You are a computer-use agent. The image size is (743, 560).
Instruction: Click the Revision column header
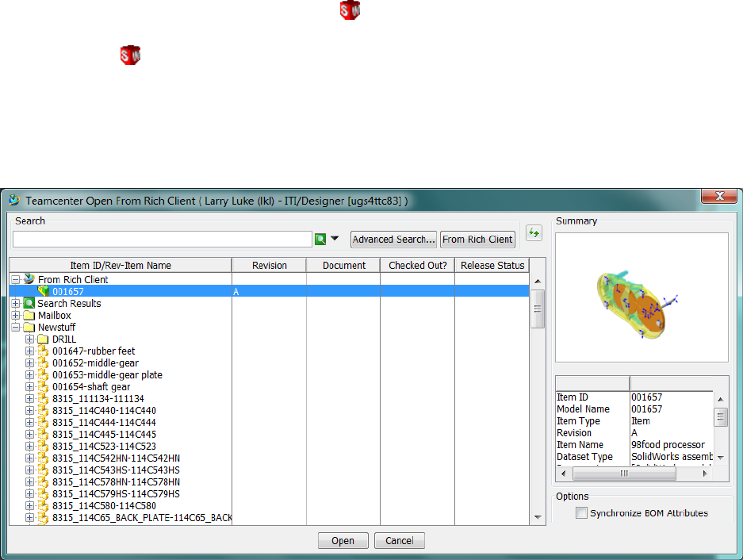click(269, 266)
